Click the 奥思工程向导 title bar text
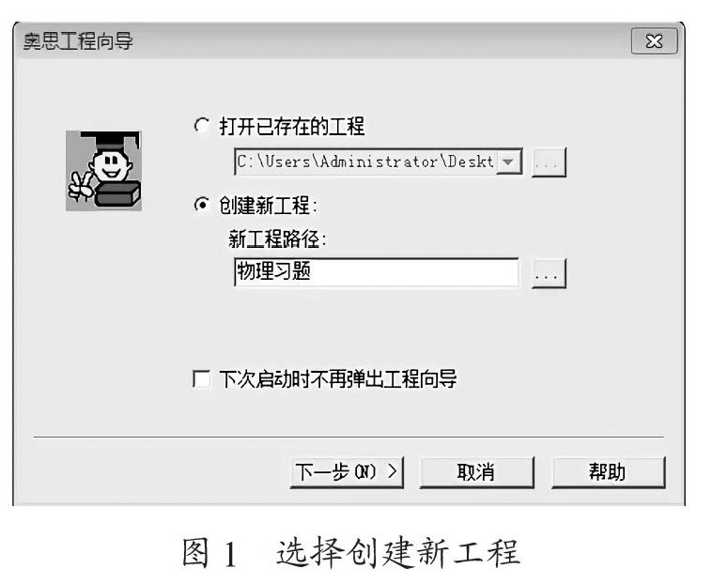This screenshot has width=728, height=584. tap(78, 41)
